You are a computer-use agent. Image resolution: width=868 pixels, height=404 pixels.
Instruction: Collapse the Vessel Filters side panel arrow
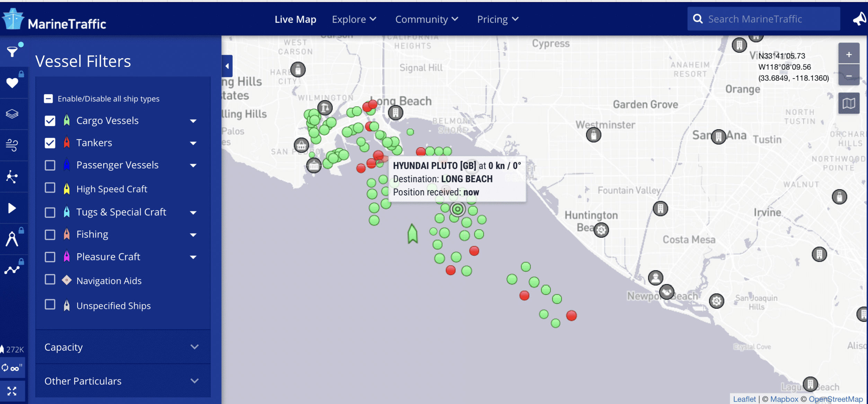click(x=227, y=66)
